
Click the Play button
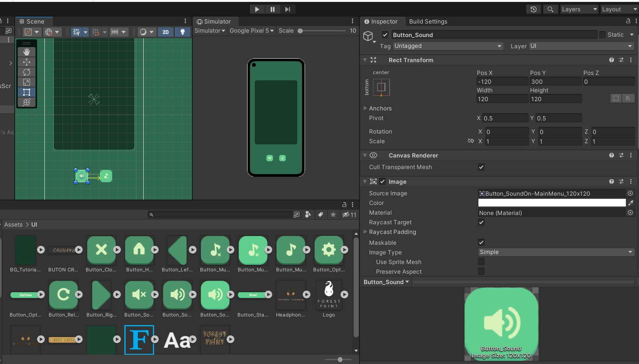point(257,9)
